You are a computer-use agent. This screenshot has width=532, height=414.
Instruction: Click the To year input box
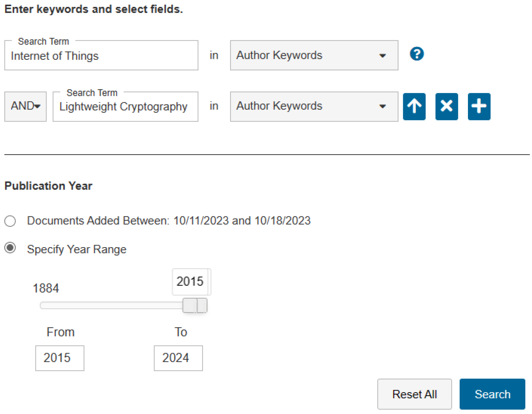coord(178,358)
